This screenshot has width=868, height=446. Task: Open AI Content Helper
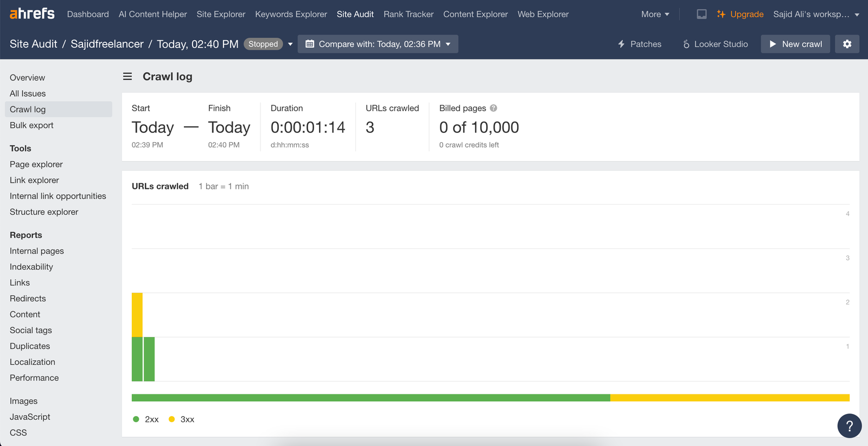(153, 14)
